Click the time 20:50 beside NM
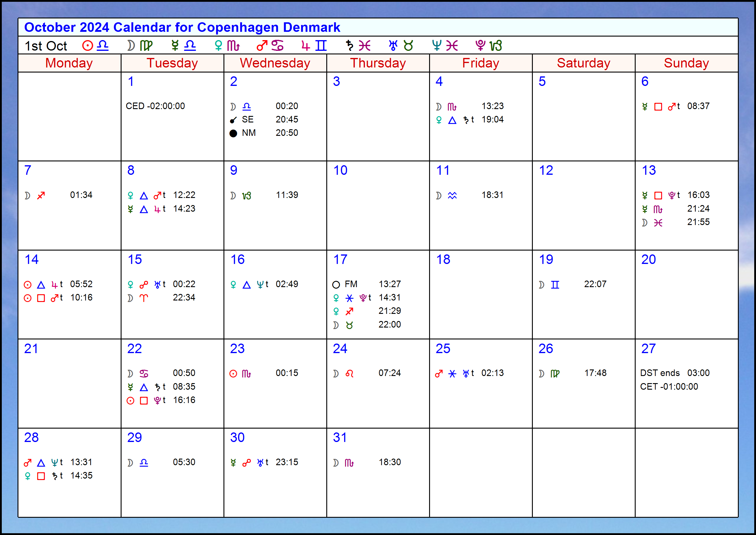Screen dimensions: 756x535 tap(286, 133)
